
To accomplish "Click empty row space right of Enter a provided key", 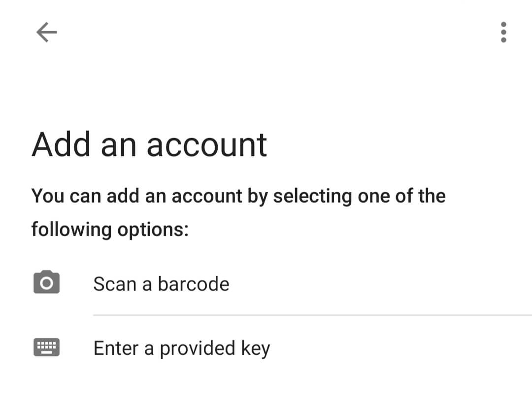I will coord(400,348).
